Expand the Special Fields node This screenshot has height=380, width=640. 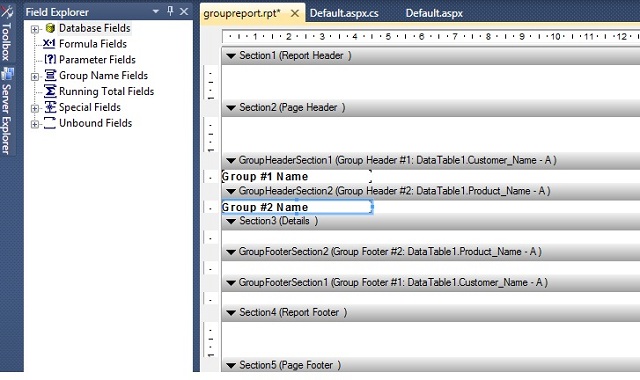[35, 108]
